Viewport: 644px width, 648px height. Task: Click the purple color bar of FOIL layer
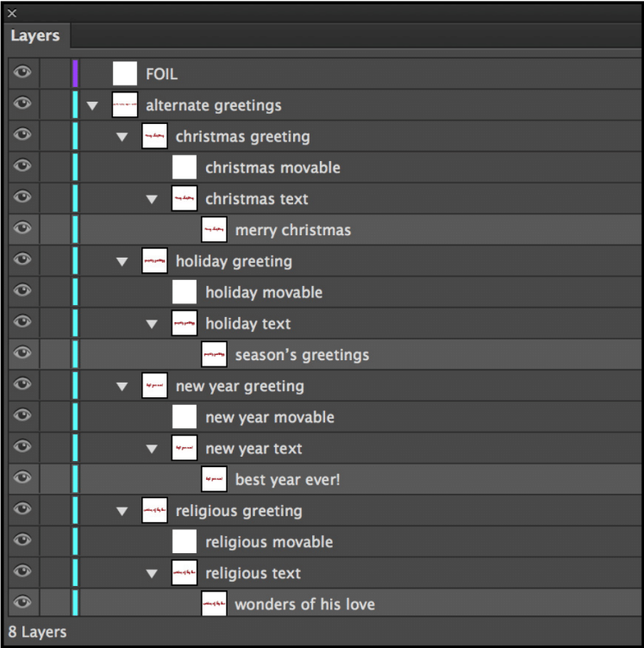coord(75,73)
